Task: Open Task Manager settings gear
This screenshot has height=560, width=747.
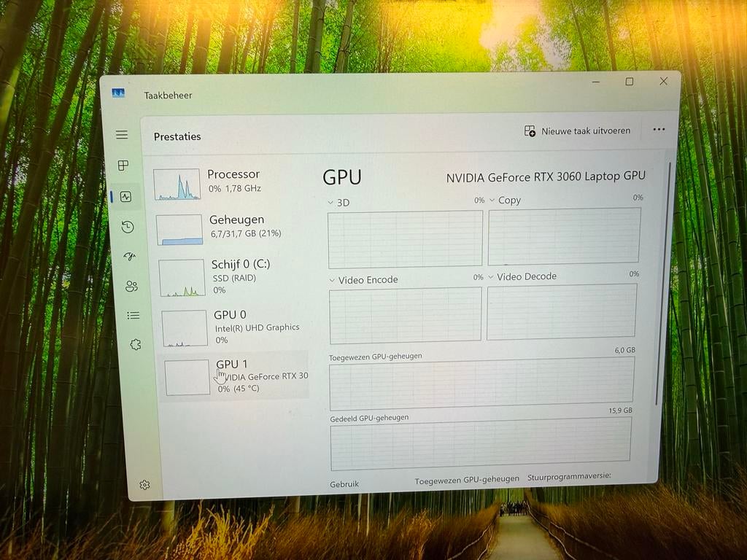Action: click(x=144, y=485)
